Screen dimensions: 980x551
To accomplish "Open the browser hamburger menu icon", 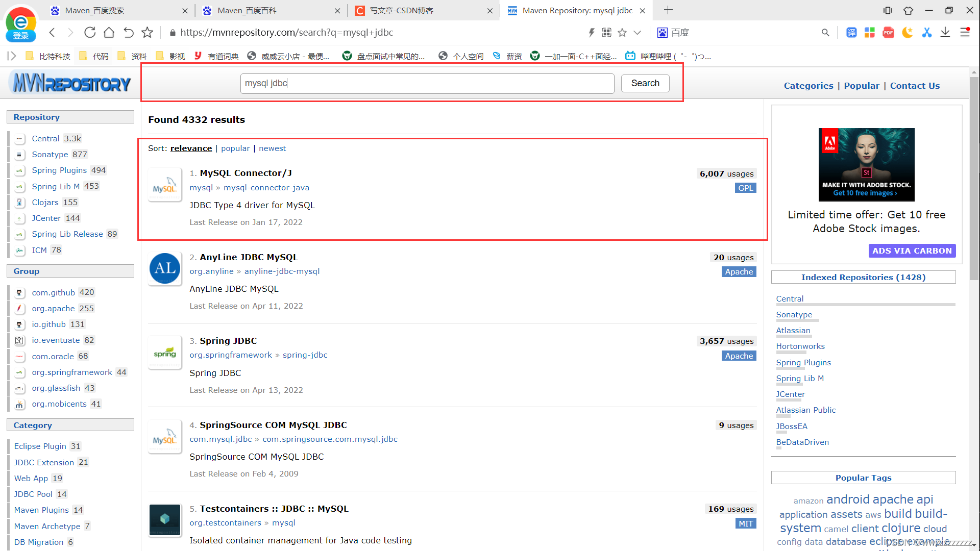I will coord(965,33).
